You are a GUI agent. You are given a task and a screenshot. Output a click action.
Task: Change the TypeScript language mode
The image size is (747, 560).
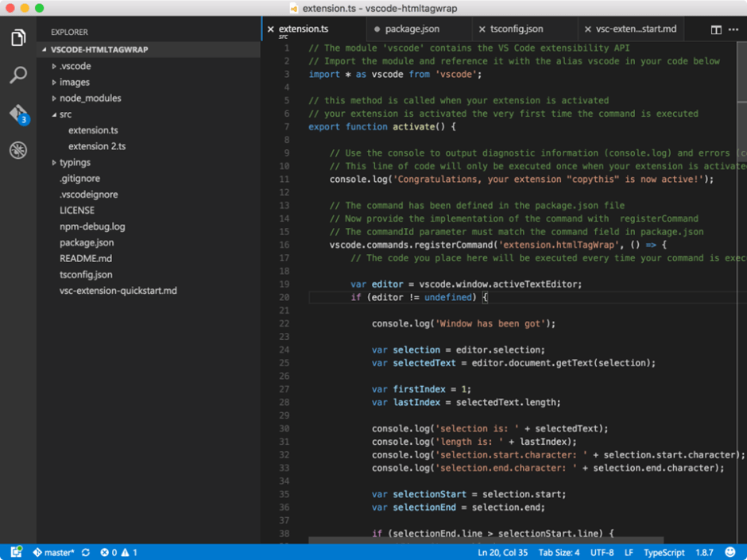[664, 552]
